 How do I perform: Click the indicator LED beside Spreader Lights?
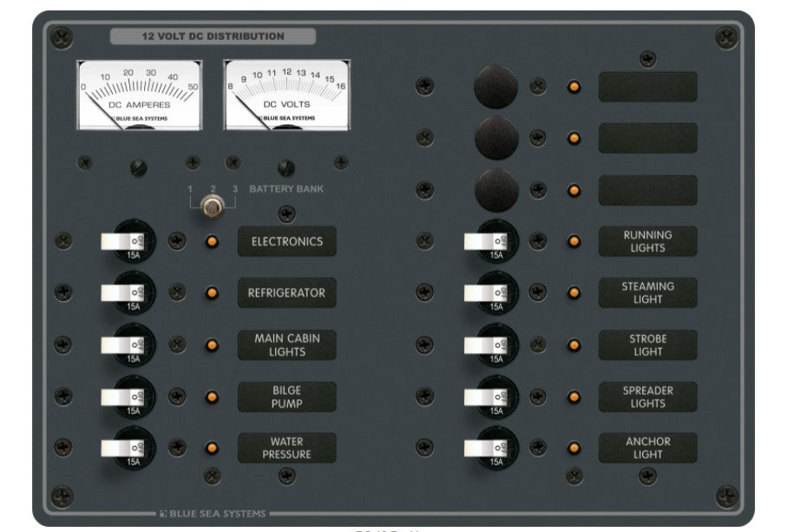click(x=574, y=397)
